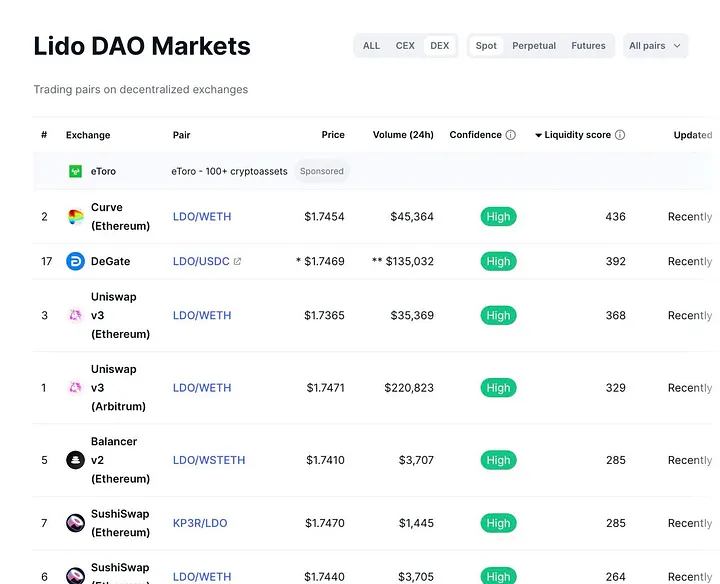Click the $3,707 volume value
Image resolution: width=720 pixels, height=584 pixels.
pyautogui.click(x=416, y=460)
